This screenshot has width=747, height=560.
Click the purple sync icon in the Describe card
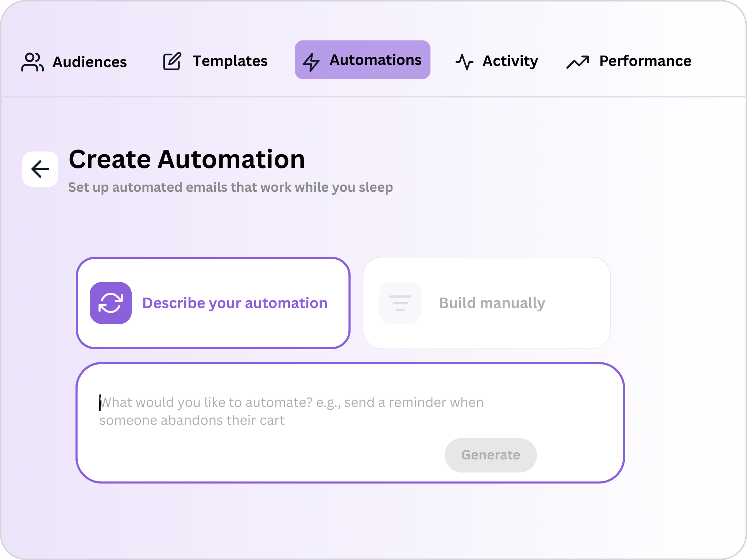111,303
